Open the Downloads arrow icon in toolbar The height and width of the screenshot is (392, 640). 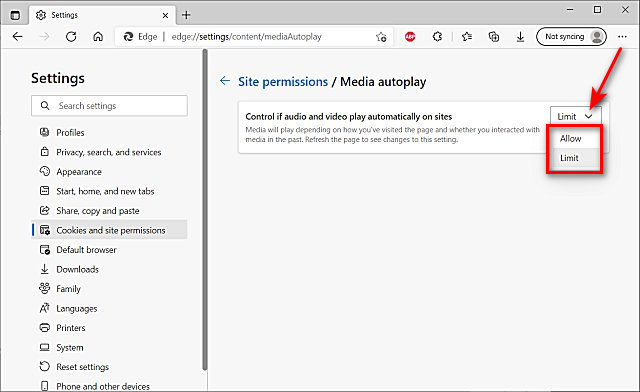(520, 37)
